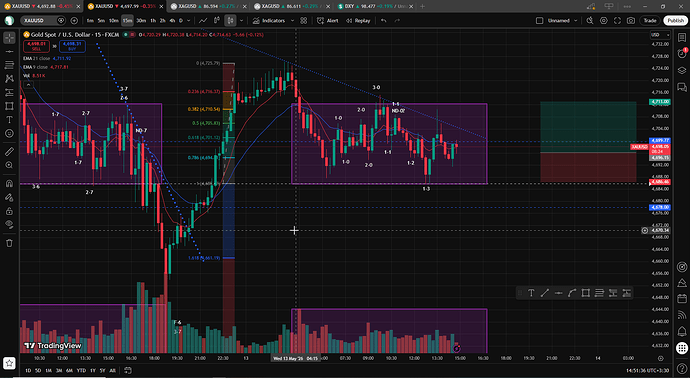Change the USD price scale currency dropdown

point(660,35)
